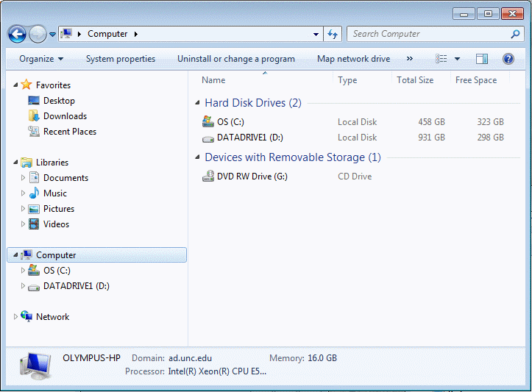This screenshot has height=392, width=532.
Task: Toggle the preview pane icon
Action: [482, 59]
